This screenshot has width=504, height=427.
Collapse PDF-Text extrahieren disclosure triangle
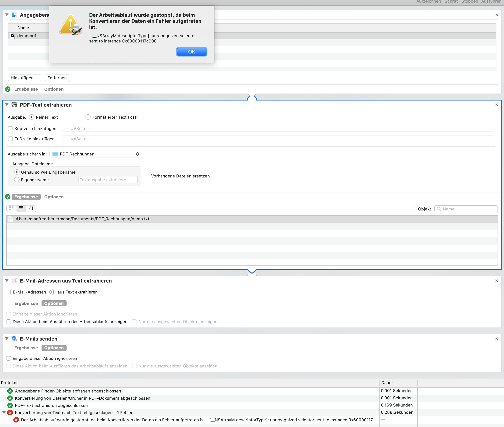(7, 105)
